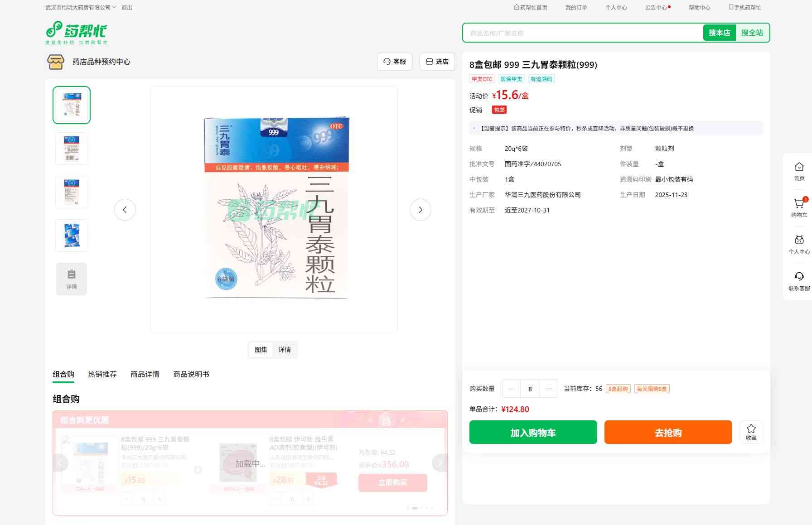Show next product image with right arrow
The image size is (812, 525).
point(420,210)
